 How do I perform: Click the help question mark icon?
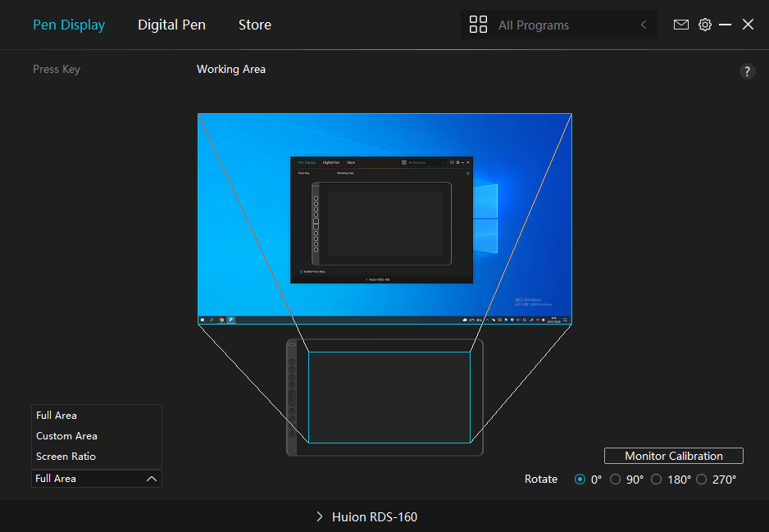(x=747, y=71)
